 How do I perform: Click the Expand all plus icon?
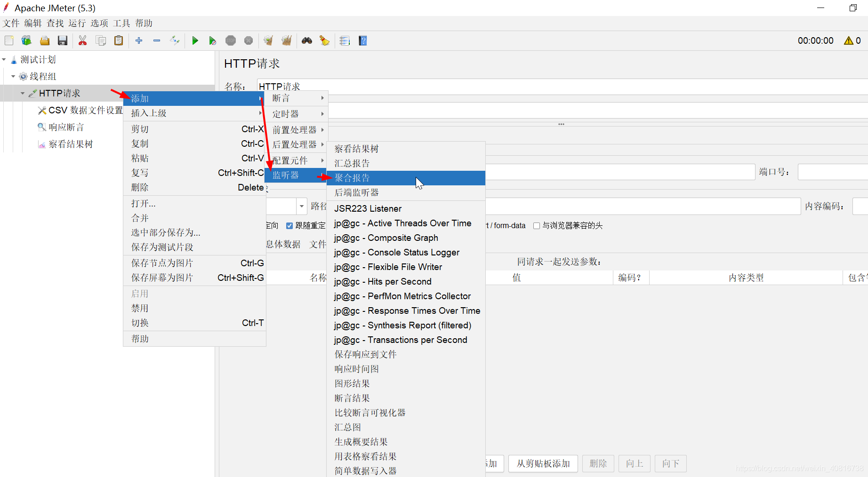click(139, 40)
